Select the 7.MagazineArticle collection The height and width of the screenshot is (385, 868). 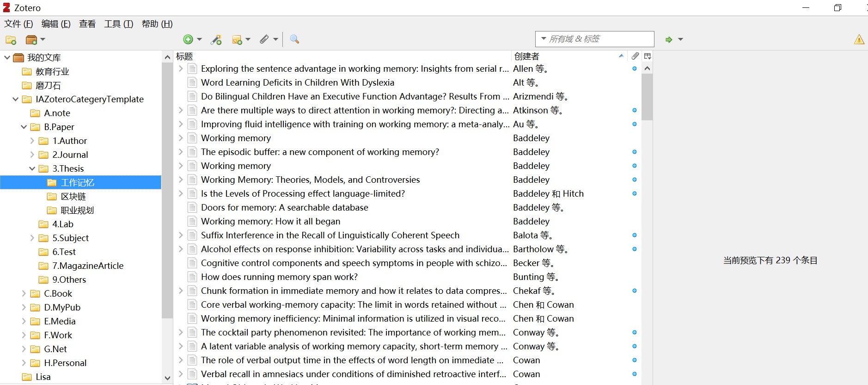88,266
